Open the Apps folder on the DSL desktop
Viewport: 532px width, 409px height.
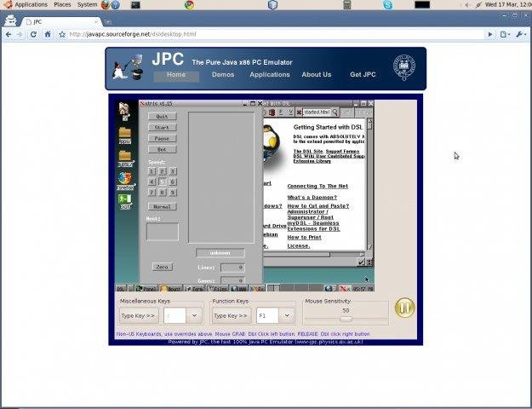(125, 135)
